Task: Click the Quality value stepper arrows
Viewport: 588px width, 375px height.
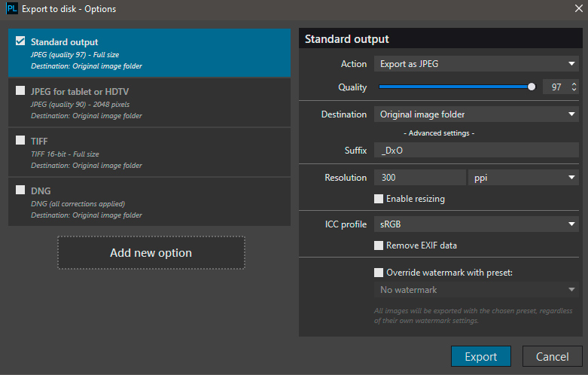Action: pos(574,87)
